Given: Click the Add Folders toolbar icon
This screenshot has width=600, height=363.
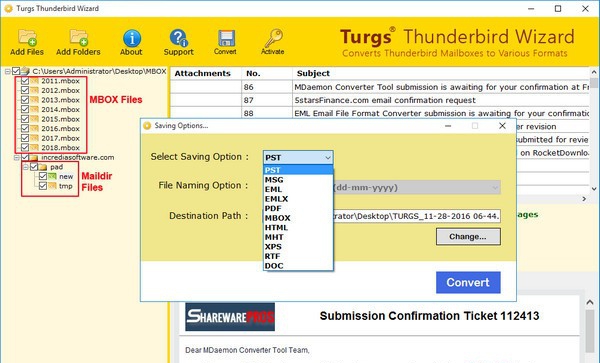Looking at the screenshot, I should click(x=78, y=37).
